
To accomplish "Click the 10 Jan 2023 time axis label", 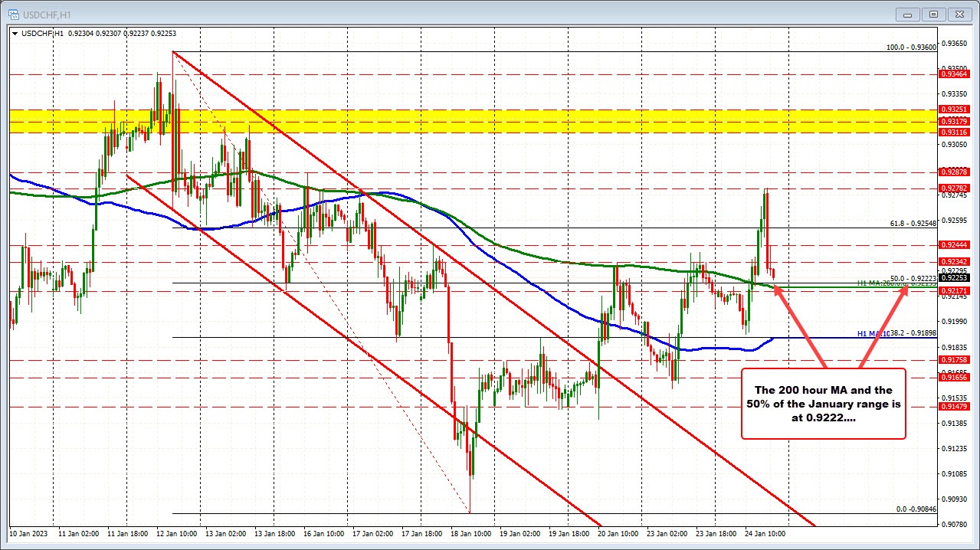I will (28, 532).
